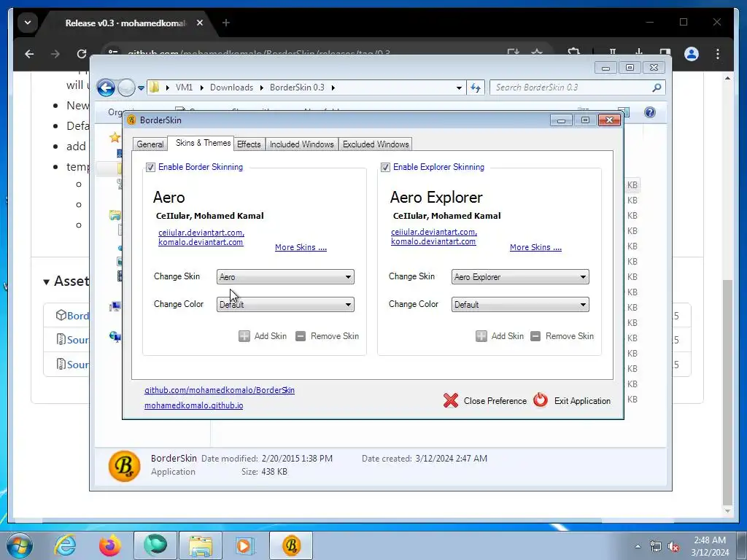This screenshot has width=747, height=560.
Task: Click BorderSkin 0.3 in the address path
Action: point(297,87)
